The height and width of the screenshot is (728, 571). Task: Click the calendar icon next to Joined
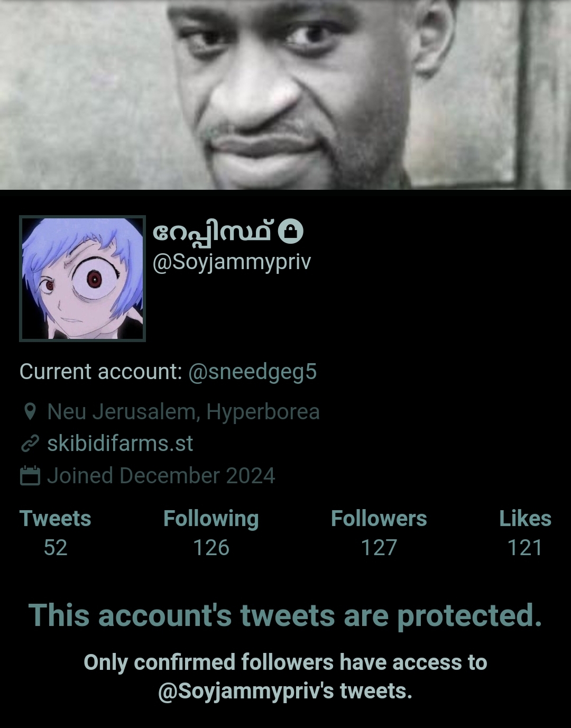point(30,475)
